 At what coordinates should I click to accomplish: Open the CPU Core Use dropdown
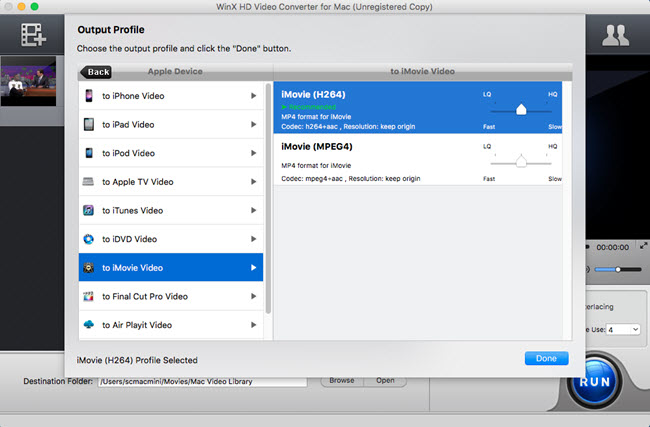pos(623,330)
